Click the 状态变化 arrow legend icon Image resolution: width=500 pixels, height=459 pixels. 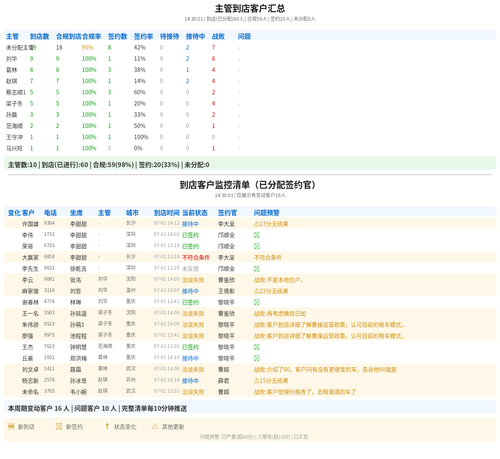click(x=107, y=426)
